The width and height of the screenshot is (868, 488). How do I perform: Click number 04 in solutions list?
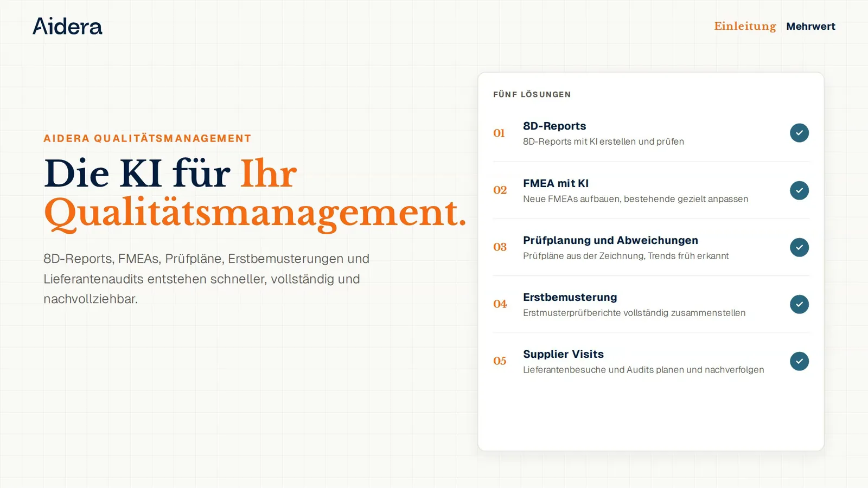(500, 304)
